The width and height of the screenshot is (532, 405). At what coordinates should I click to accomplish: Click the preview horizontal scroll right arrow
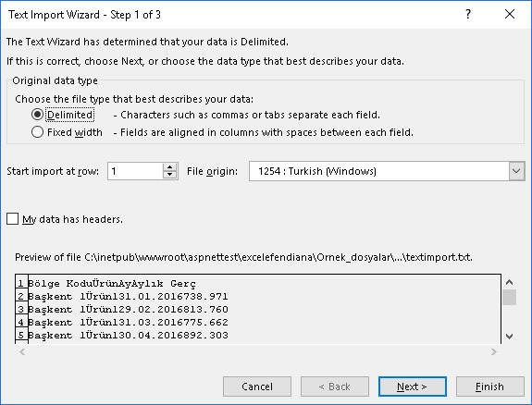click(x=494, y=351)
